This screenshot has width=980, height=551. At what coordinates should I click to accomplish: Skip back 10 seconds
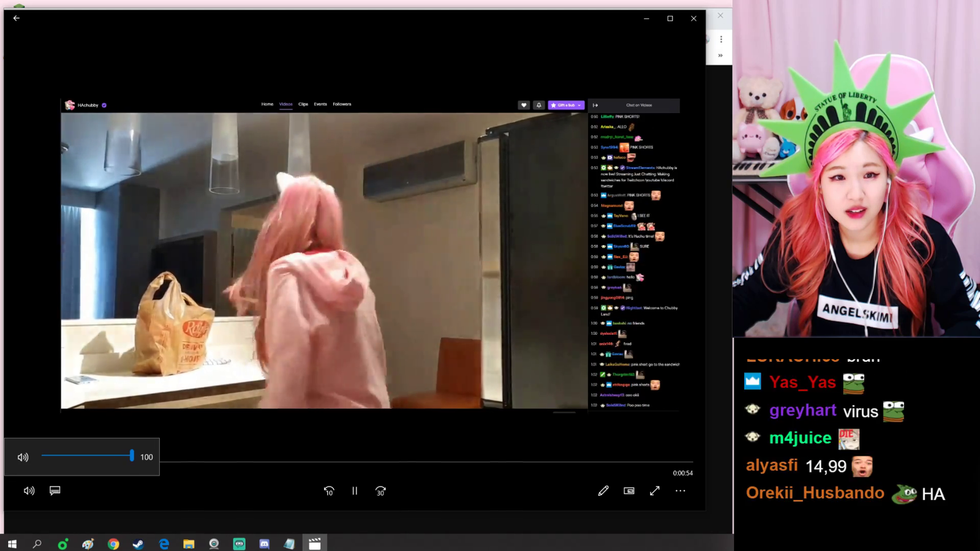pyautogui.click(x=329, y=491)
